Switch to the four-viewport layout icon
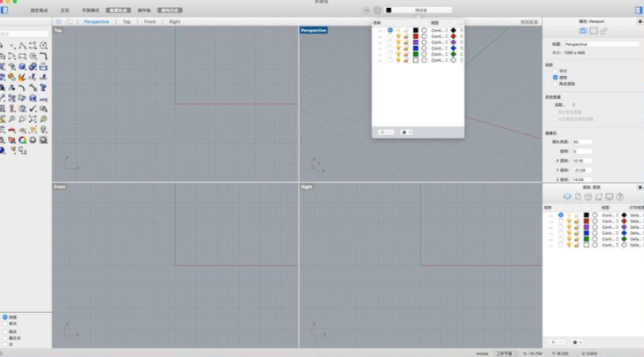644x357 pixels. [x=58, y=20]
